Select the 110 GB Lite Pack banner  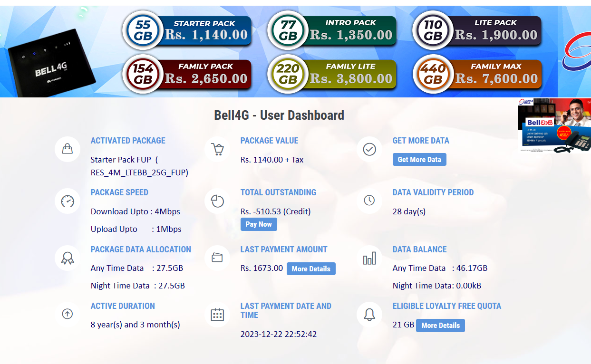(477, 29)
